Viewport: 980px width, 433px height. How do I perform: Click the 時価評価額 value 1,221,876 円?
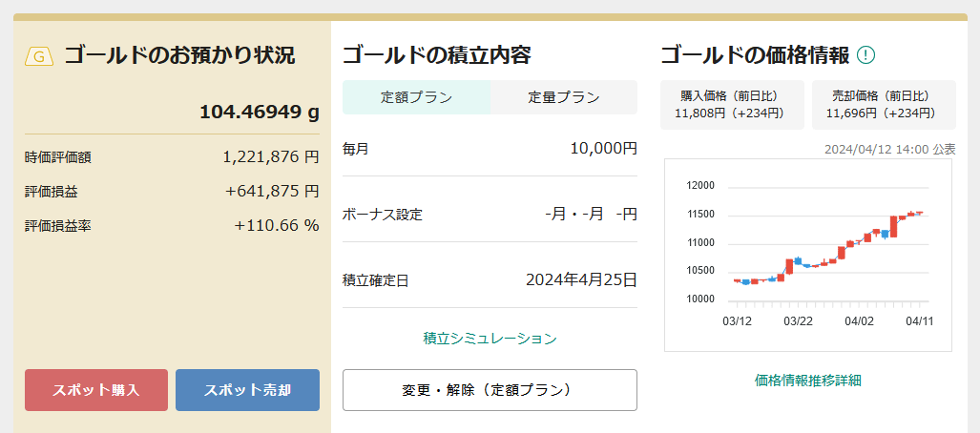270,156
